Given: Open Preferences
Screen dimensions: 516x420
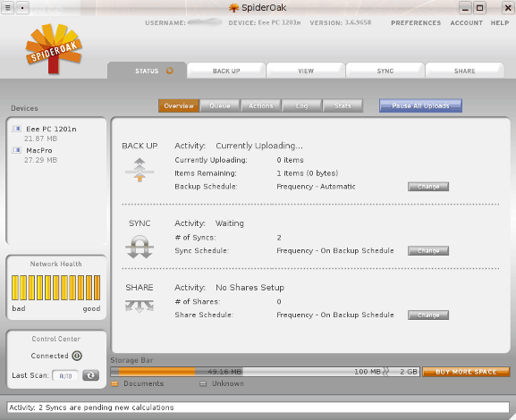Looking at the screenshot, I should (x=416, y=22).
